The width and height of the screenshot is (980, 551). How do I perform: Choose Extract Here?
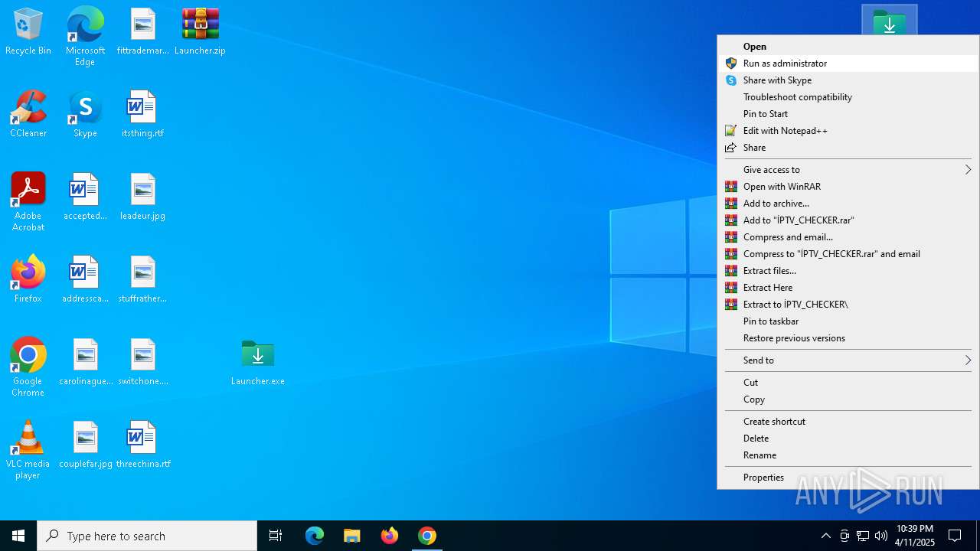848,288
